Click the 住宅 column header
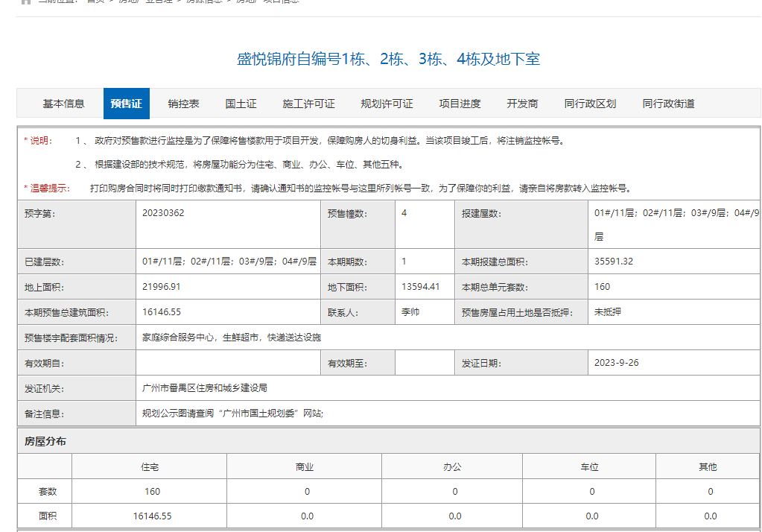 tap(150, 467)
